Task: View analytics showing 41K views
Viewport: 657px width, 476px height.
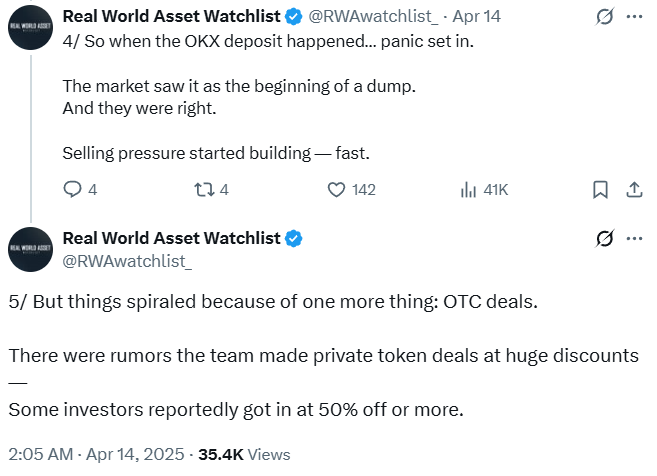Action: coord(468,189)
